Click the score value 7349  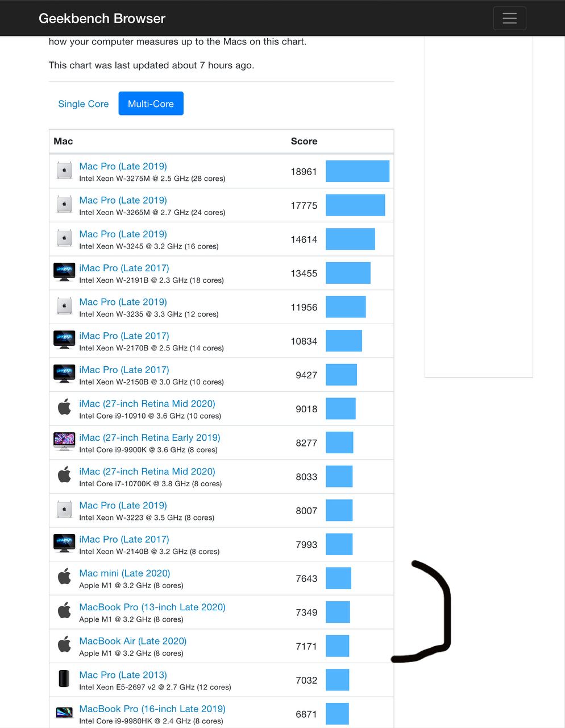[306, 613]
